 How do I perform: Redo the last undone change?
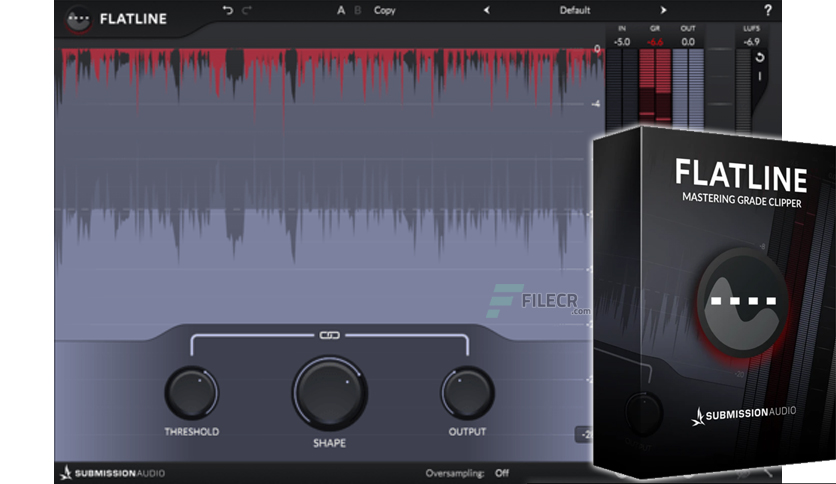click(246, 10)
